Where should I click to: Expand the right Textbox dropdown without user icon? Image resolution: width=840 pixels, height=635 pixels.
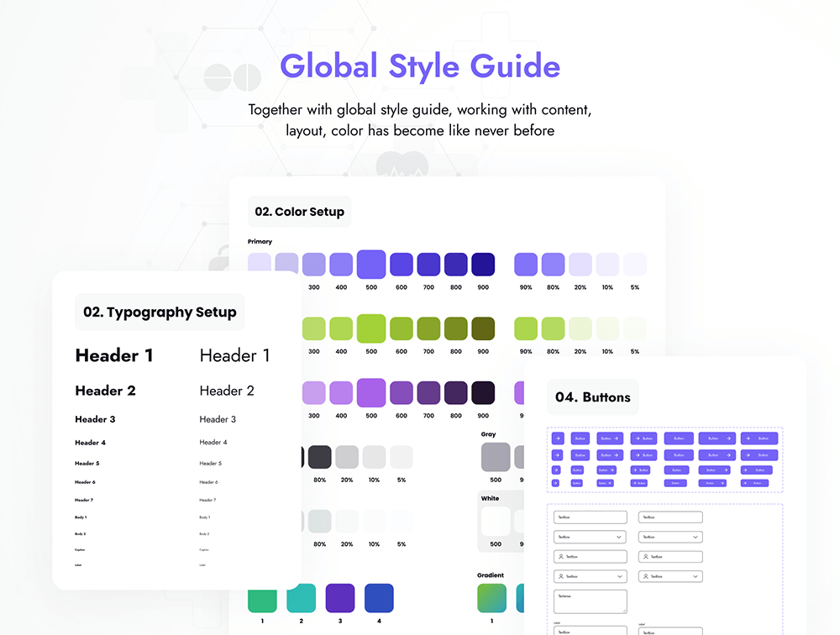tap(695, 537)
